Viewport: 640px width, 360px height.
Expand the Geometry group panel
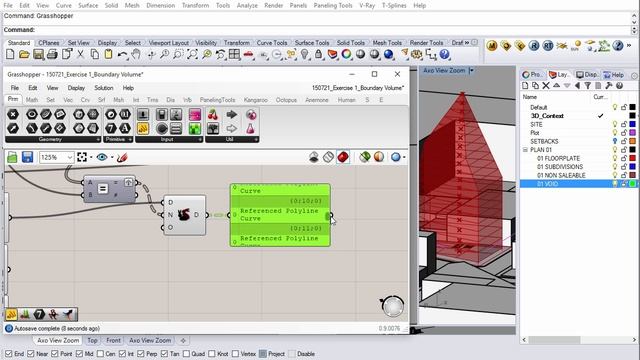pyautogui.click(x=98, y=139)
